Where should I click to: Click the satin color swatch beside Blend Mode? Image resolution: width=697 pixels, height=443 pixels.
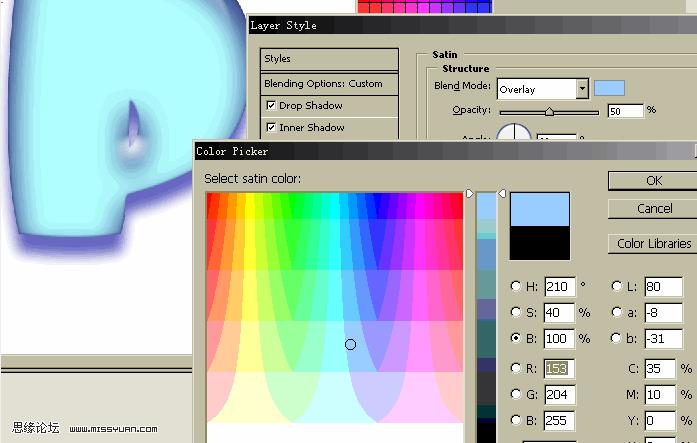click(609, 88)
